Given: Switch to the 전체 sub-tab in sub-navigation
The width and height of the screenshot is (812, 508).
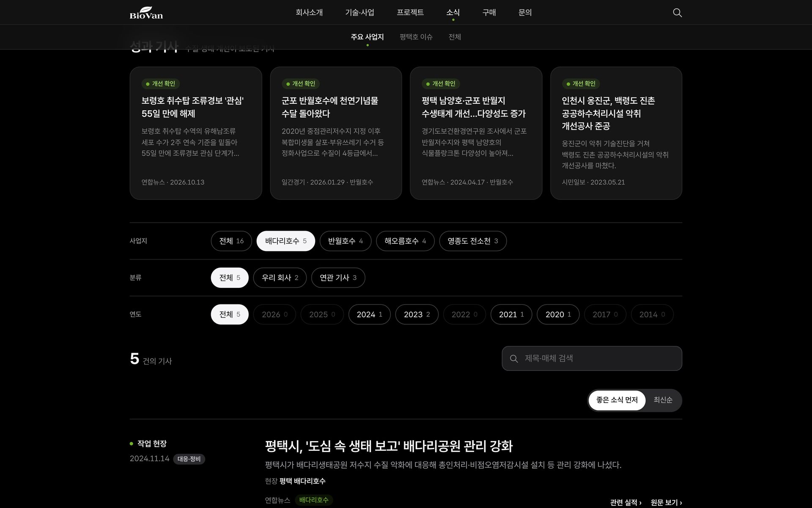Looking at the screenshot, I should (x=455, y=37).
